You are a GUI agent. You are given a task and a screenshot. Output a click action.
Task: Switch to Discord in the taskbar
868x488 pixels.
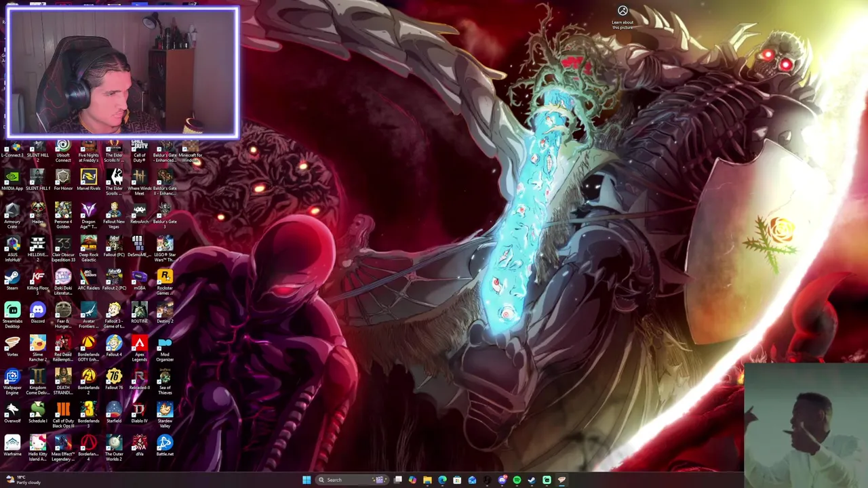coord(502,480)
